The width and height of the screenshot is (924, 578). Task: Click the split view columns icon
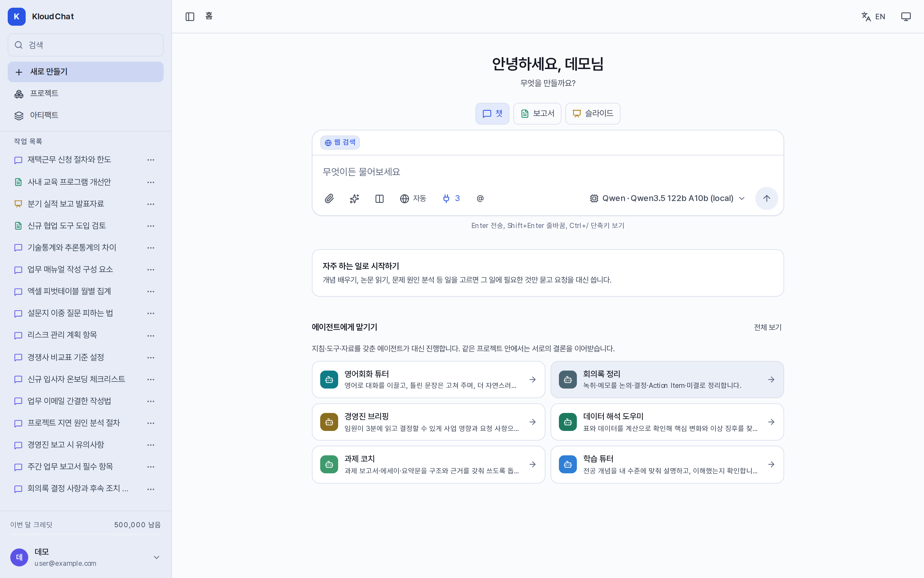click(380, 198)
